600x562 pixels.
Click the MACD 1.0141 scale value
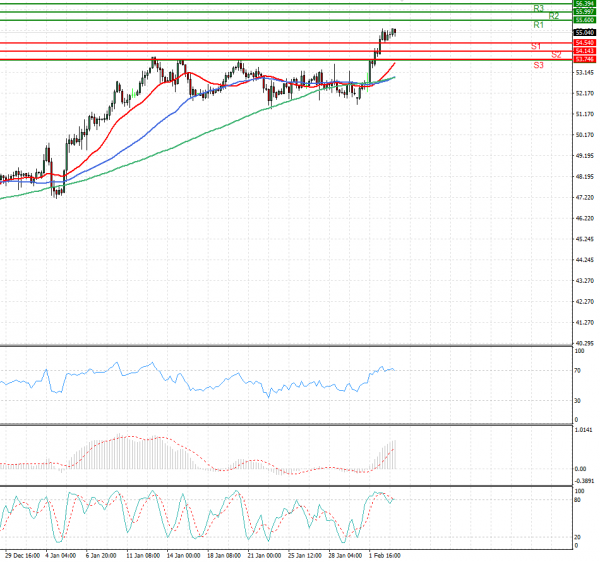pos(584,430)
